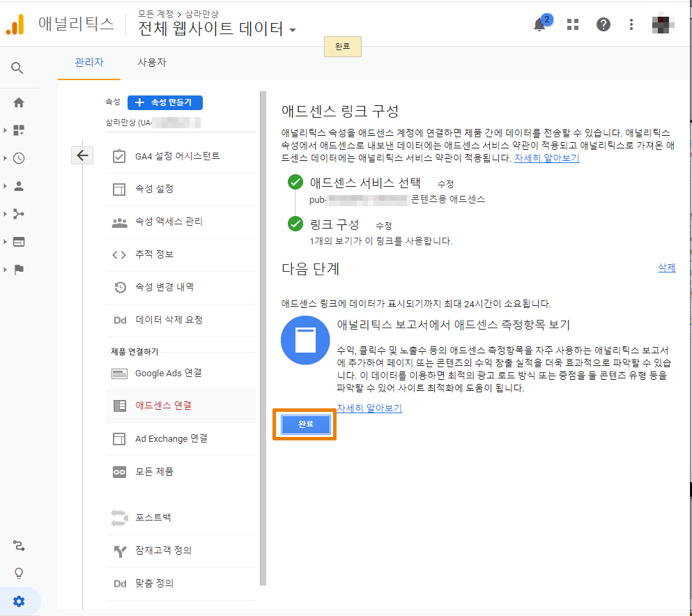Open 속성 액세스 관리
Image resolution: width=692 pixels, height=616 pixels.
click(x=181, y=222)
